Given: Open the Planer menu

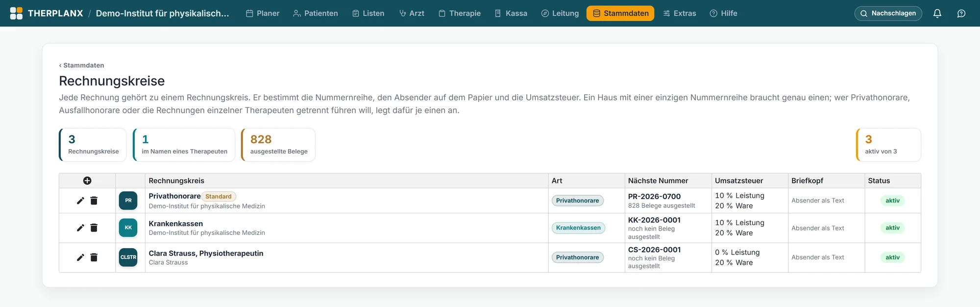Looking at the screenshot, I should point(263,13).
